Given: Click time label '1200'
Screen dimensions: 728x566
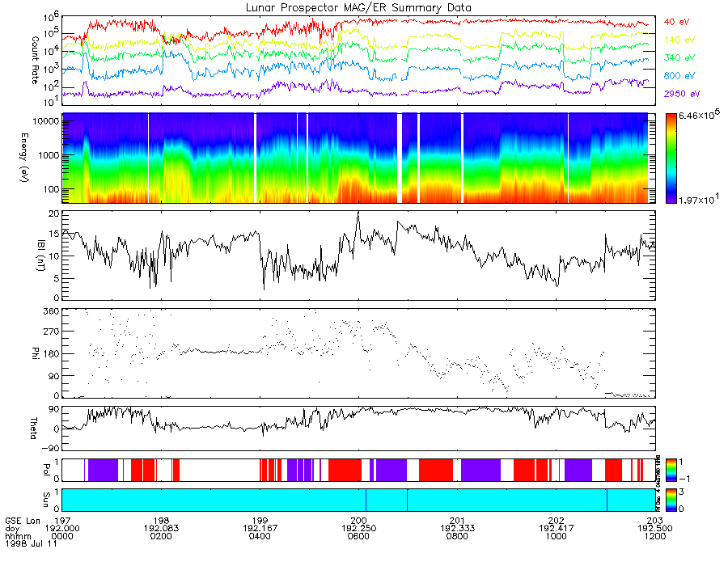Looking at the screenshot, I should pos(655,536).
